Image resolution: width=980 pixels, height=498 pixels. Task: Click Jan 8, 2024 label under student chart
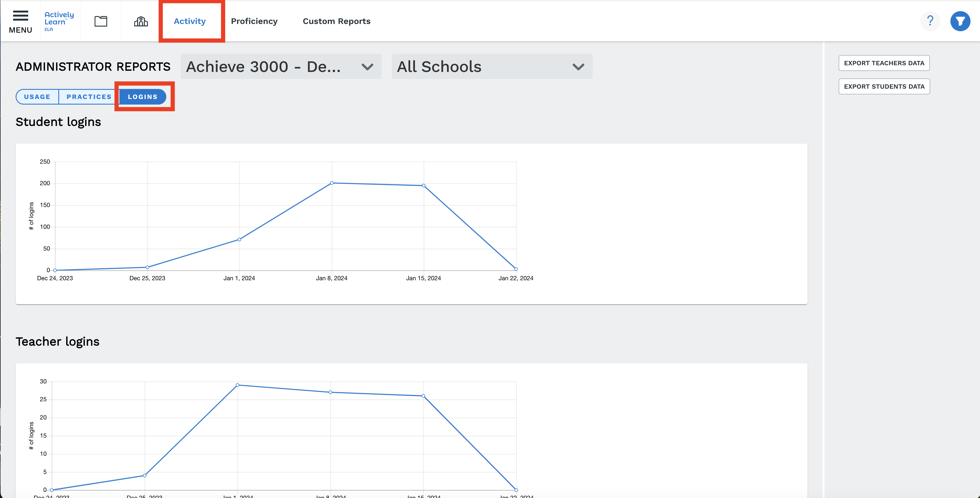[x=331, y=278]
